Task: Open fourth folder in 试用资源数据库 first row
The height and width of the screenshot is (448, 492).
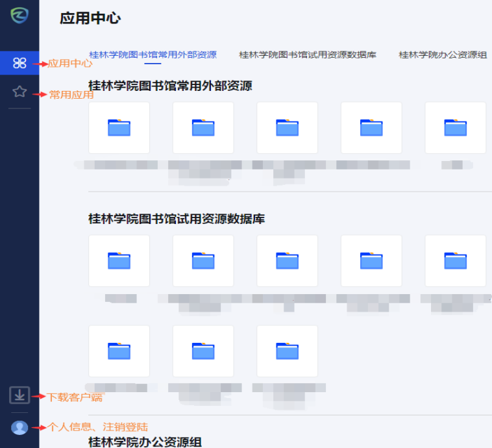Action: (371, 261)
